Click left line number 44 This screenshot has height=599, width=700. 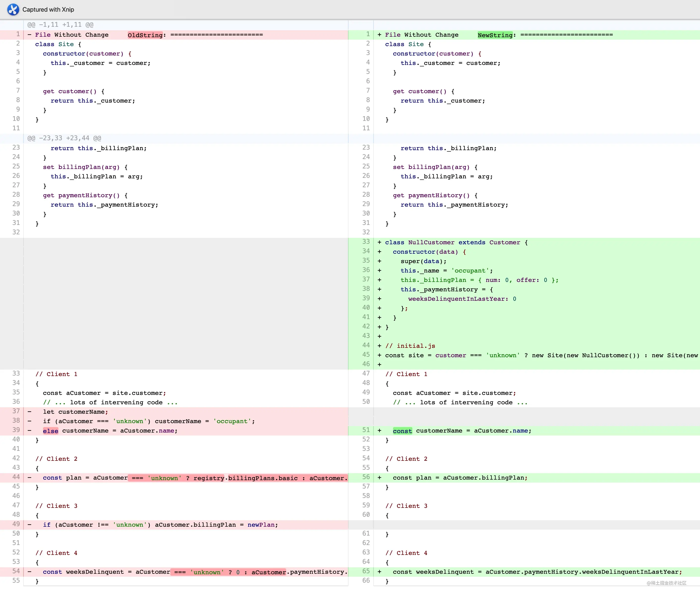tap(16, 477)
